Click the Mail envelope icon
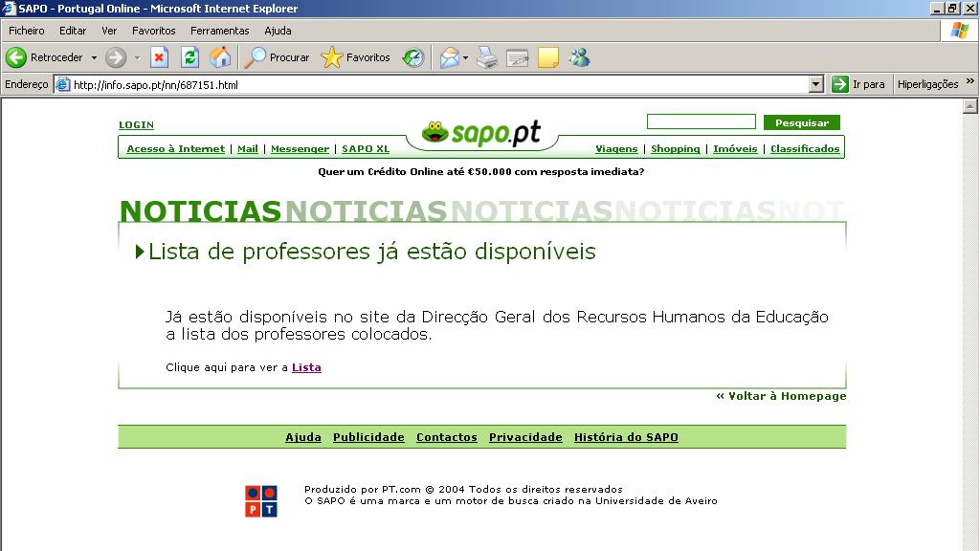The image size is (980, 551). pyautogui.click(x=450, y=57)
